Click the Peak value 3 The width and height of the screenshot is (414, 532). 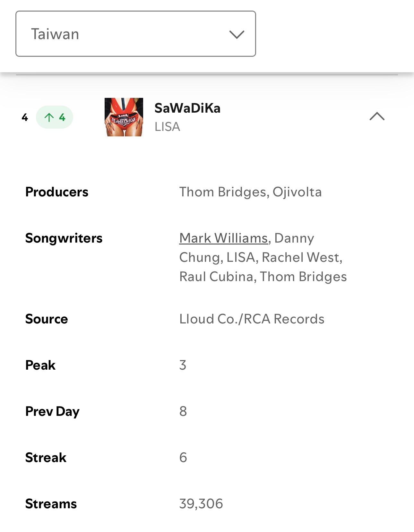click(183, 365)
